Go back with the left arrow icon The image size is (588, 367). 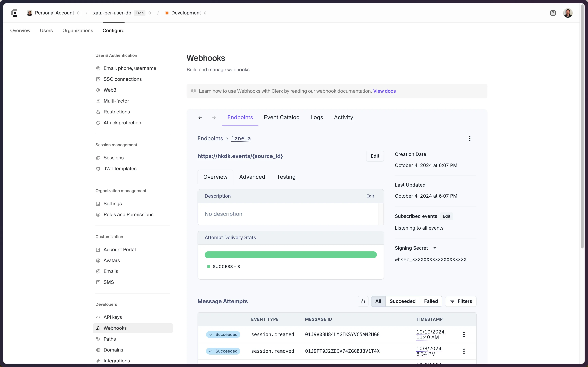tap(200, 118)
